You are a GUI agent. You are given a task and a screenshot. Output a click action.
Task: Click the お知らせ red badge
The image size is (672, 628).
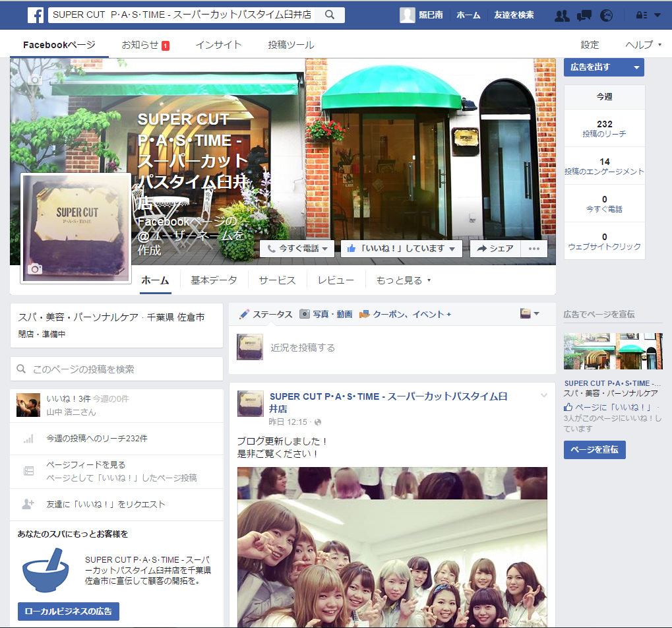[x=166, y=46]
